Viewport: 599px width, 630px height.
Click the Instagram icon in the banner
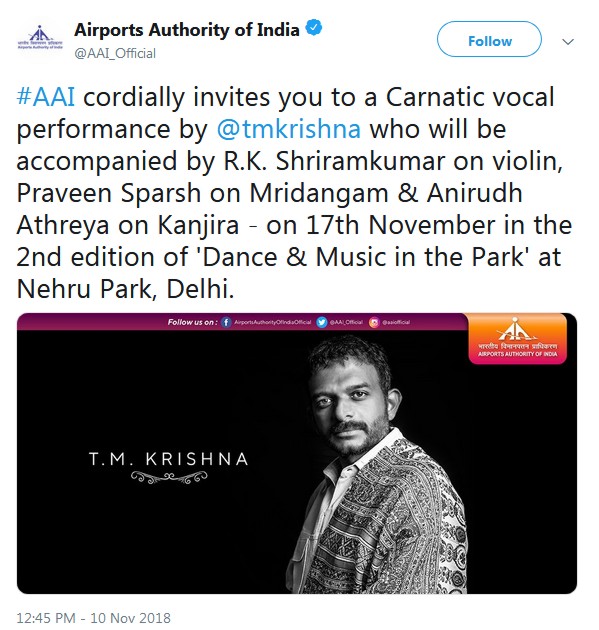click(x=374, y=322)
